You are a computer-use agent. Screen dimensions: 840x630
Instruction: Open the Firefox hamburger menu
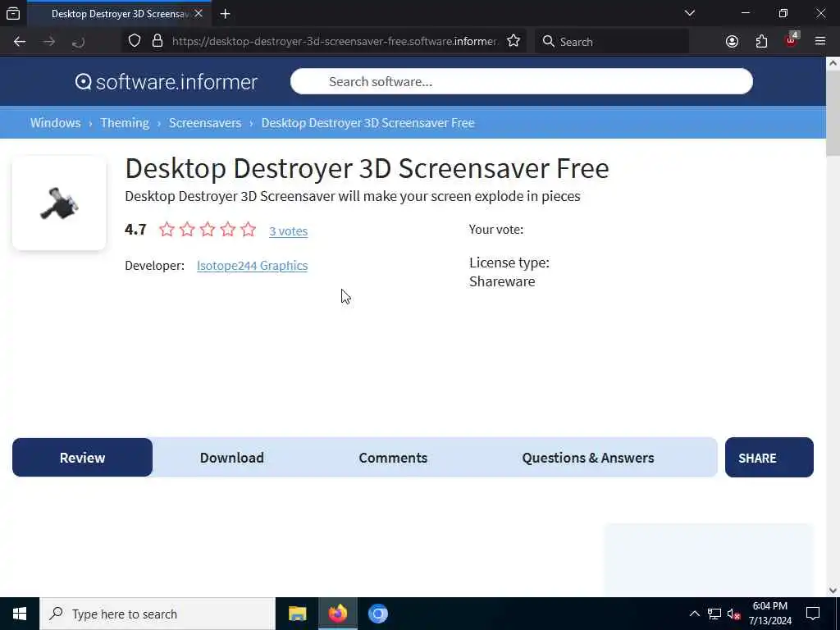pos(820,41)
